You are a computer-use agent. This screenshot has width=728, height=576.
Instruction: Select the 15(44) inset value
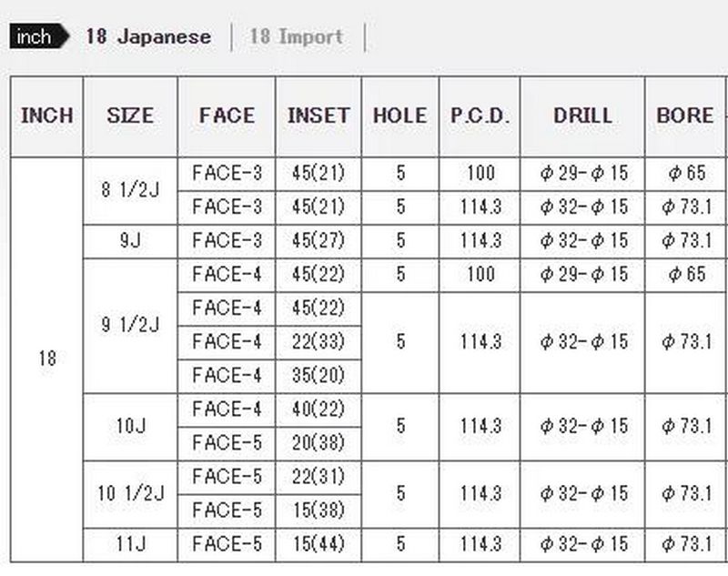click(318, 544)
